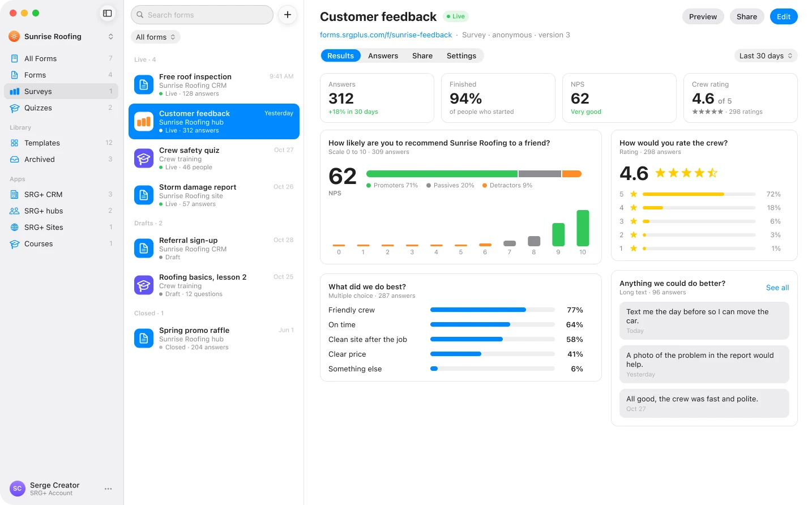Click the Archived tray icon
The image size is (812, 505).
click(15, 159)
